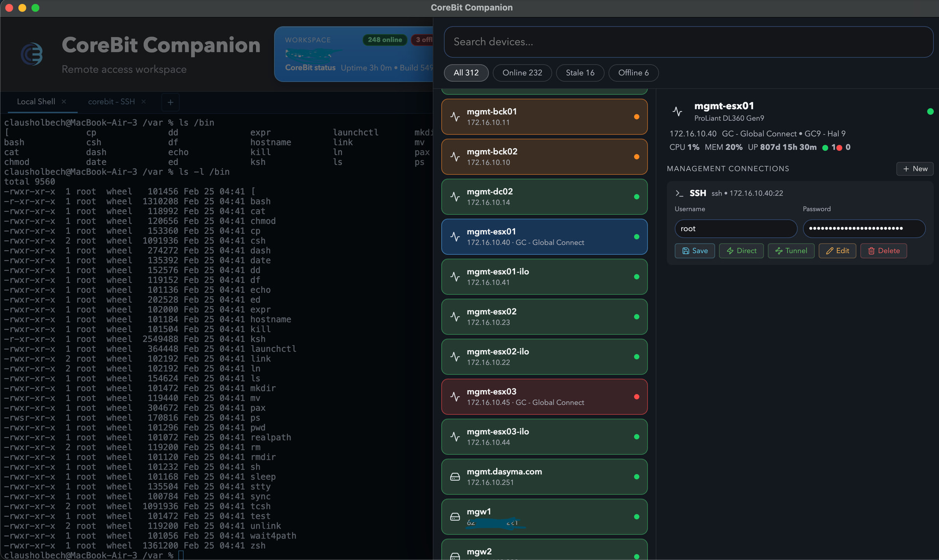The image size is (939, 560).
Task: Edit the SSH management connection
Action: pyautogui.click(x=838, y=251)
